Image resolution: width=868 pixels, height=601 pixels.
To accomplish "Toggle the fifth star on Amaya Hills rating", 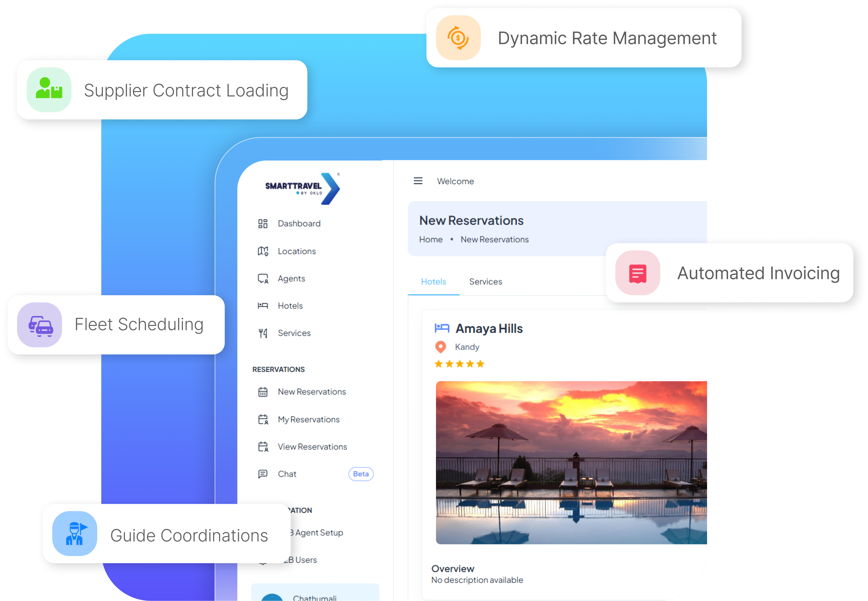I will click(x=480, y=363).
